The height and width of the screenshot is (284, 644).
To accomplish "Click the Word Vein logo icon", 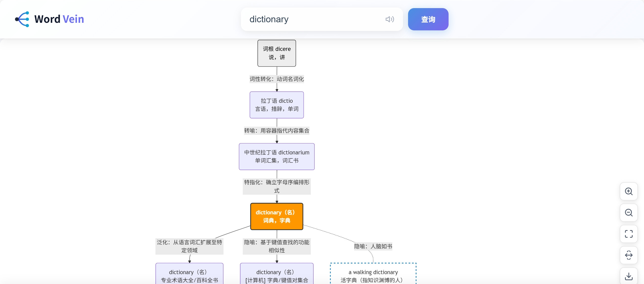I will pyautogui.click(x=22, y=19).
